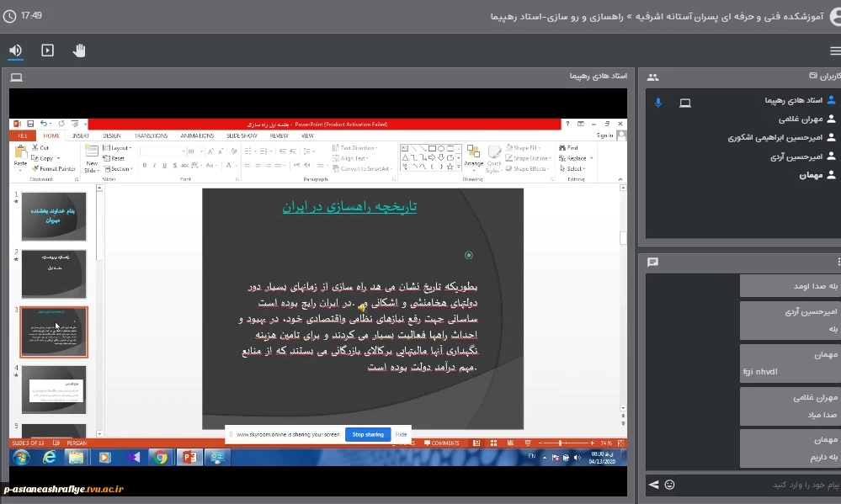Open the font name combo box
The height and width of the screenshot is (504, 841).
[x=162, y=151]
